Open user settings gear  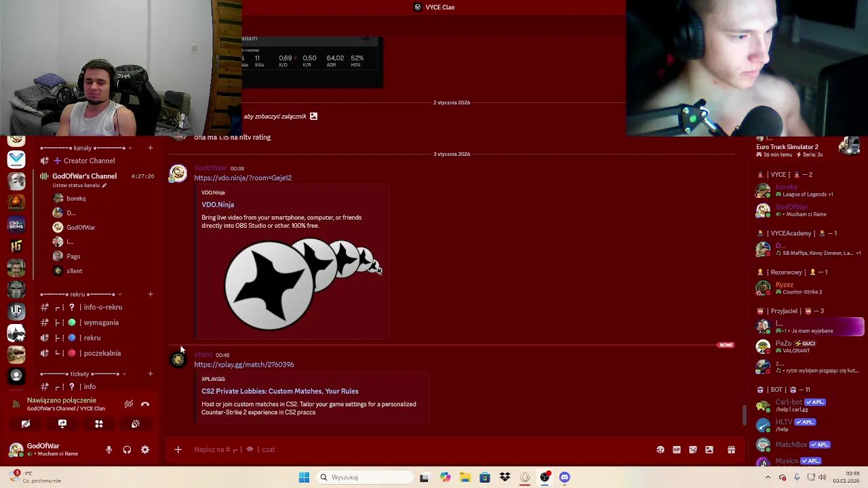(145, 449)
